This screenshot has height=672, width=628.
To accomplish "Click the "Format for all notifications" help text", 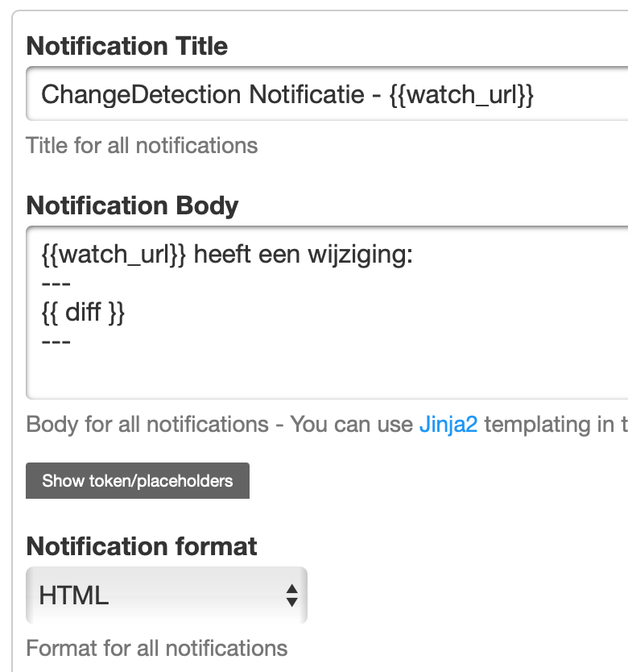I will click(x=156, y=648).
